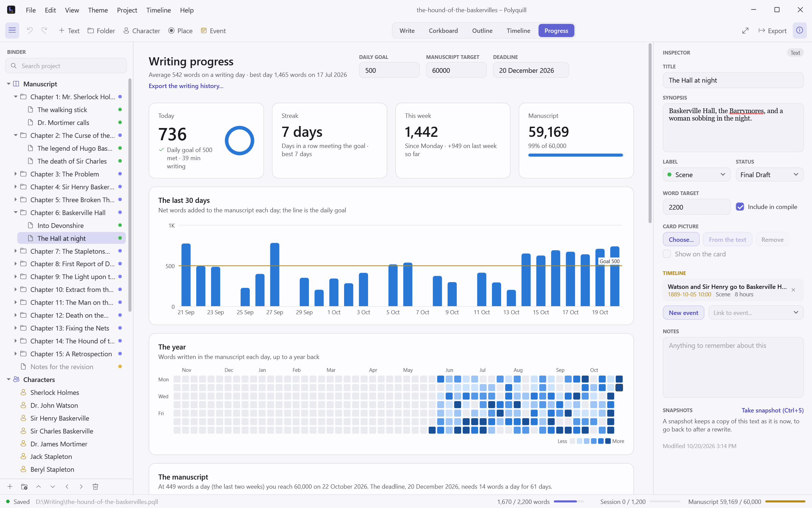The height and width of the screenshot is (508, 812).
Task: Toggle the Include in compile checkbox
Action: point(740,207)
